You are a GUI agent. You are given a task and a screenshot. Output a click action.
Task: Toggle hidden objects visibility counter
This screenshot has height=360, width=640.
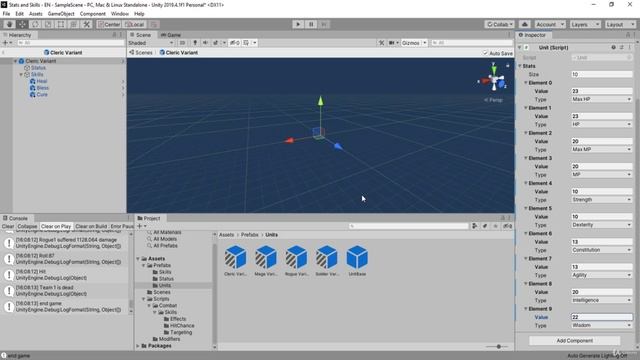[x=234, y=43]
